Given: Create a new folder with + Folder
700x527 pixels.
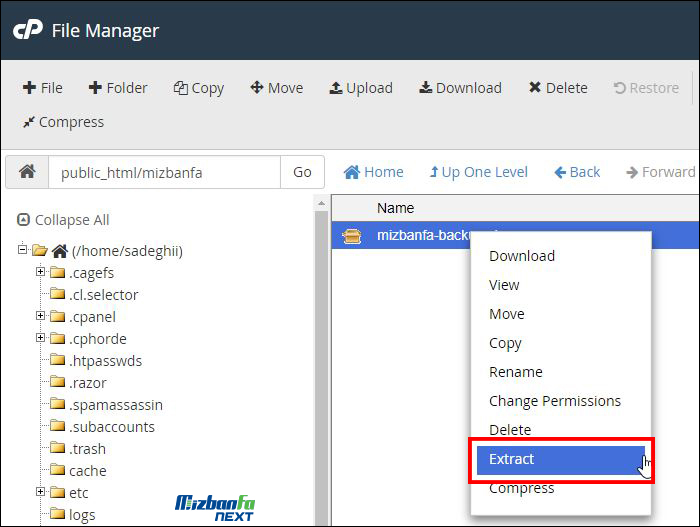Looking at the screenshot, I should pos(117,88).
